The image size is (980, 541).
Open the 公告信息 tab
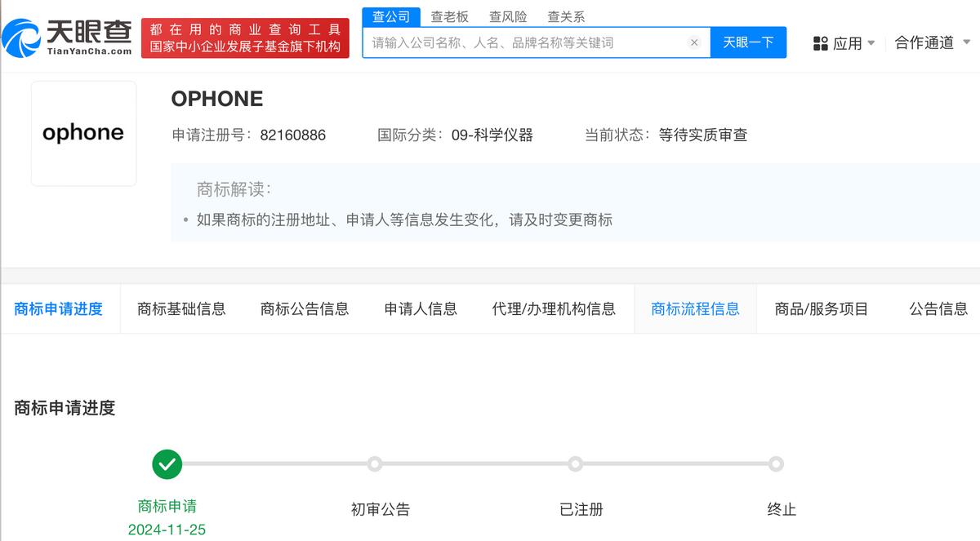click(x=938, y=308)
